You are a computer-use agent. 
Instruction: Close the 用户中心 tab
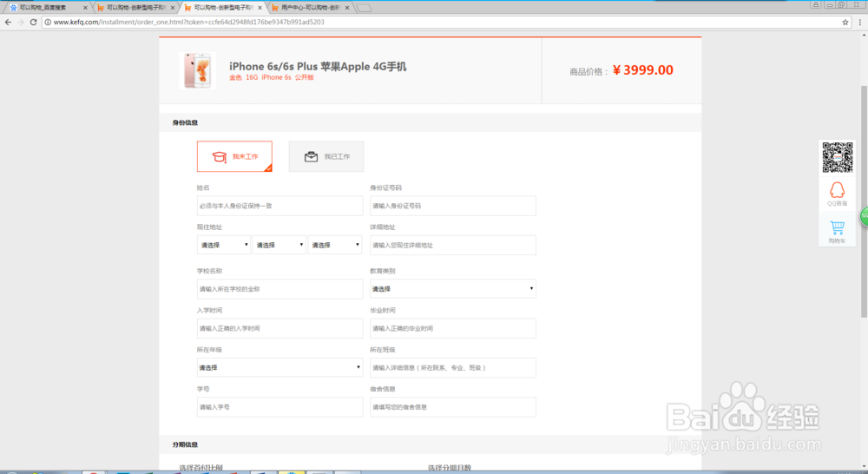coord(347,8)
